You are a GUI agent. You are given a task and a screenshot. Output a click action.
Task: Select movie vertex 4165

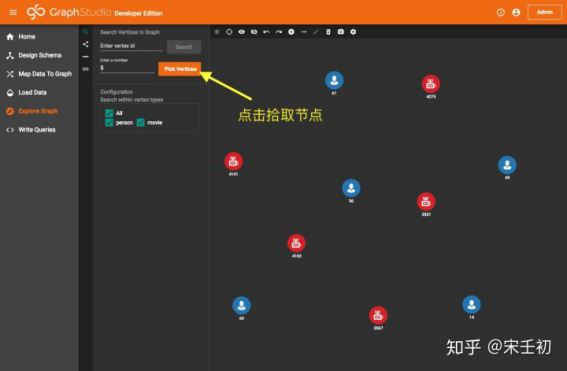coord(296,243)
